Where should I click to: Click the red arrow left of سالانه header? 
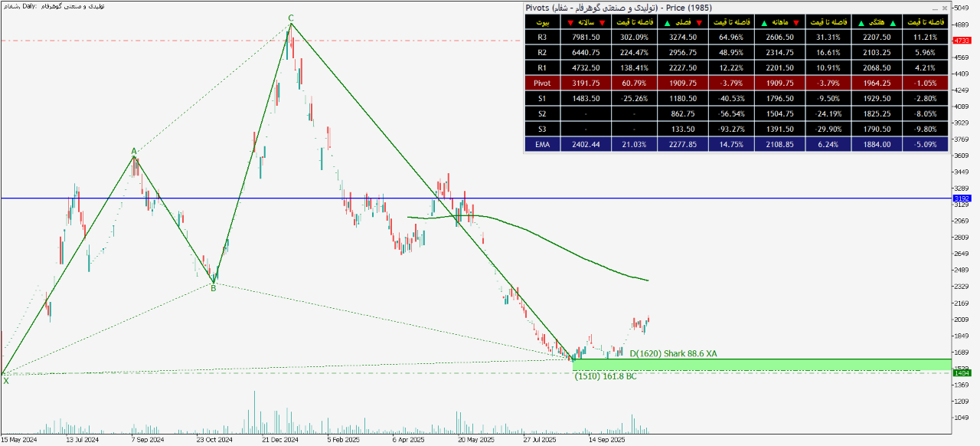(x=570, y=22)
